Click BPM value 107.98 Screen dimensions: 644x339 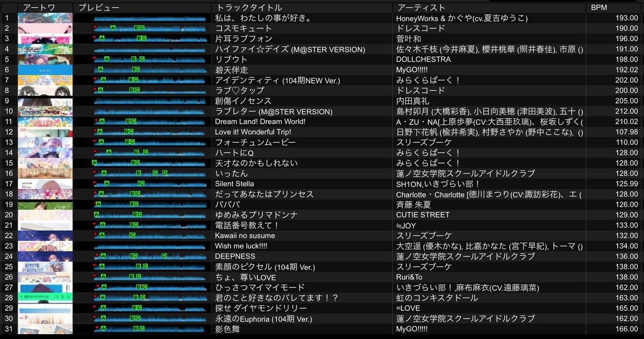[x=627, y=131]
